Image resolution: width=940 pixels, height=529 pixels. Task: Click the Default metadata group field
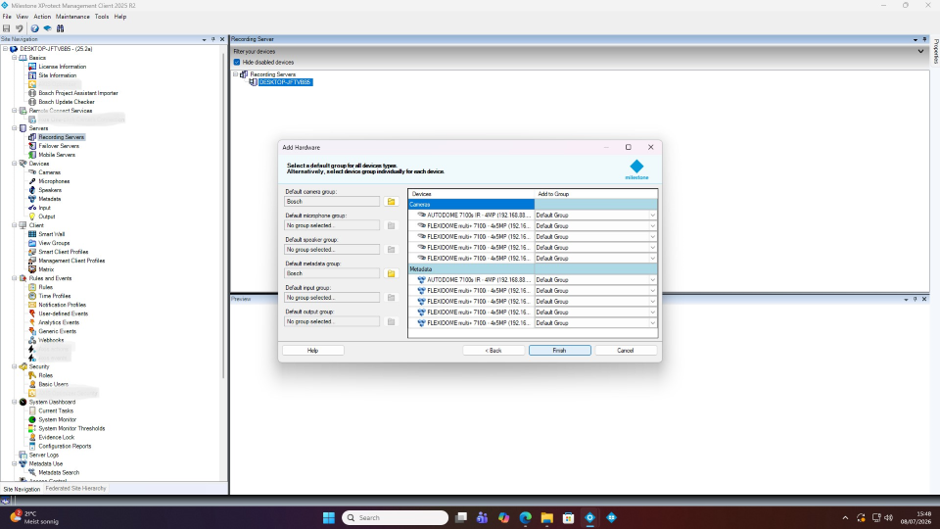point(332,273)
